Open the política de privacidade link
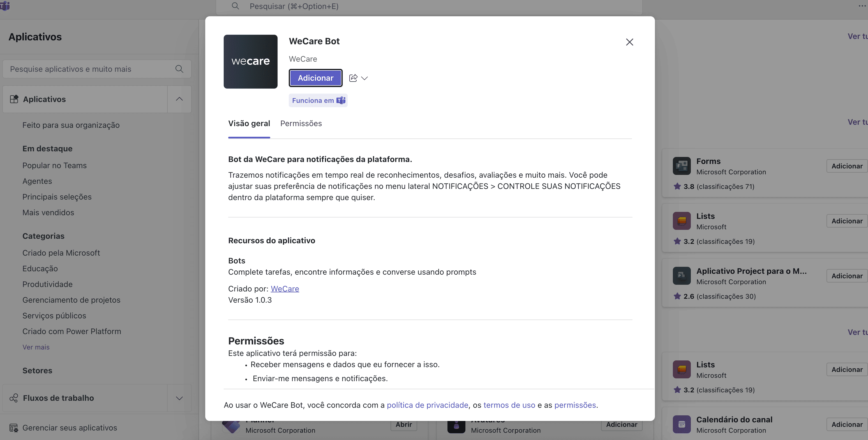Viewport: 868px width, 440px height. click(x=427, y=405)
